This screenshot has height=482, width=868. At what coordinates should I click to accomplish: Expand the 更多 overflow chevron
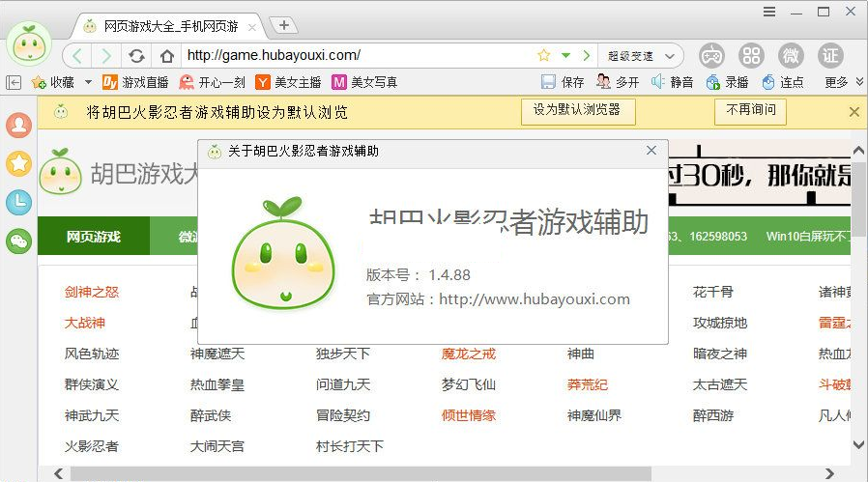coord(856,82)
